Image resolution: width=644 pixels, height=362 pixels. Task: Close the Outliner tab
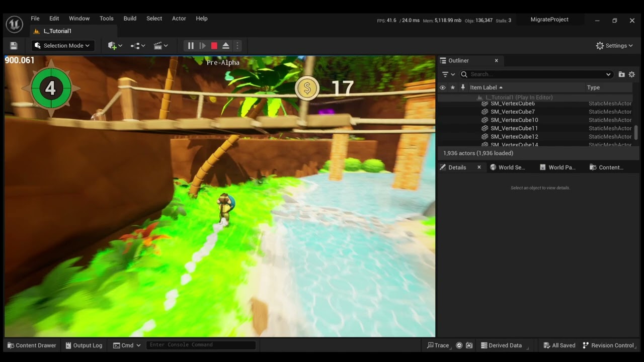[x=496, y=60]
